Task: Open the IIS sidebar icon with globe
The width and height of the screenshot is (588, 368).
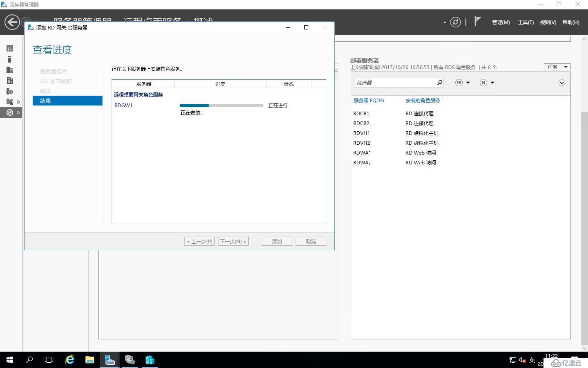Action: tap(10, 91)
